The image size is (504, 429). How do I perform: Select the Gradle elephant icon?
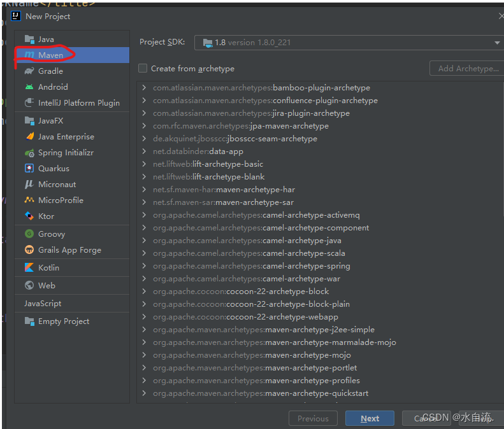tap(29, 71)
